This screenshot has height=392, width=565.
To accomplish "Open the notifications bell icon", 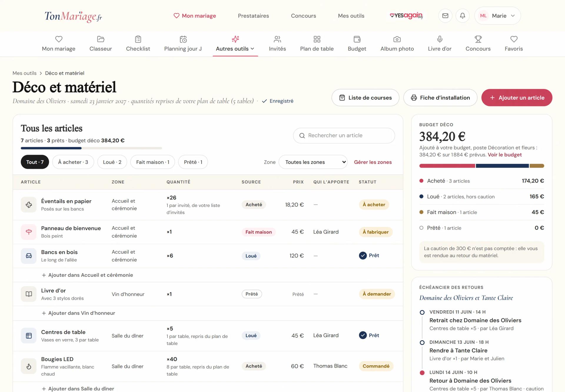I will [x=463, y=16].
